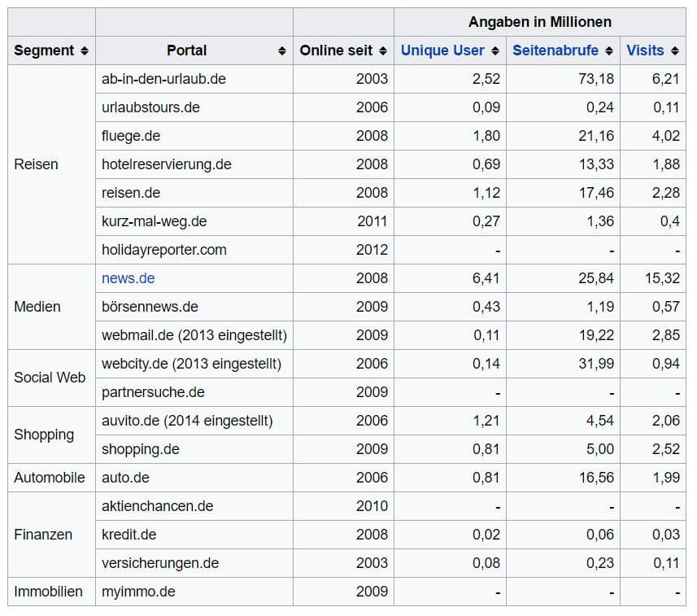Click the sort arrows in Segment header
This screenshot has width=697, height=616.
coord(83,50)
